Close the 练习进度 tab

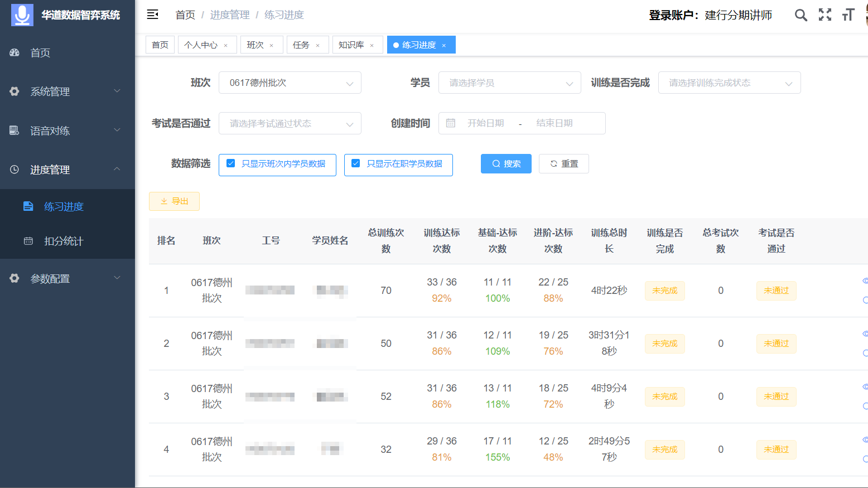(x=443, y=46)
